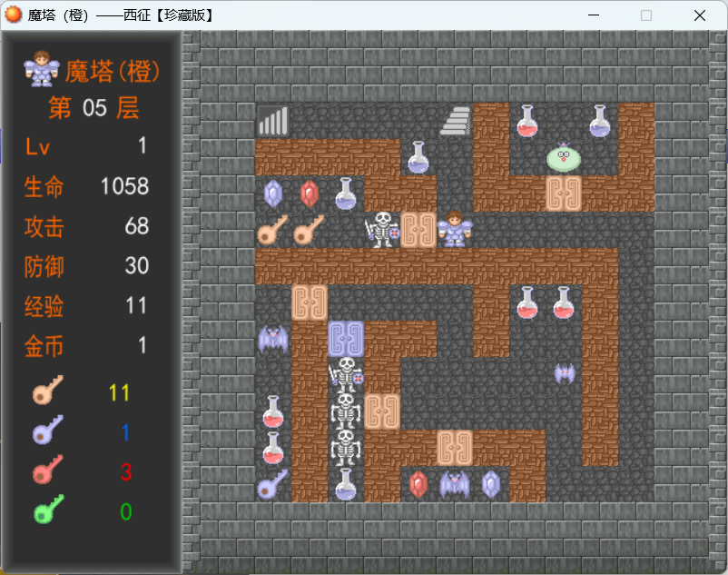Collect the blue gem beside red gem, upper-left room

pyautogui.click(x=273, y=193)
